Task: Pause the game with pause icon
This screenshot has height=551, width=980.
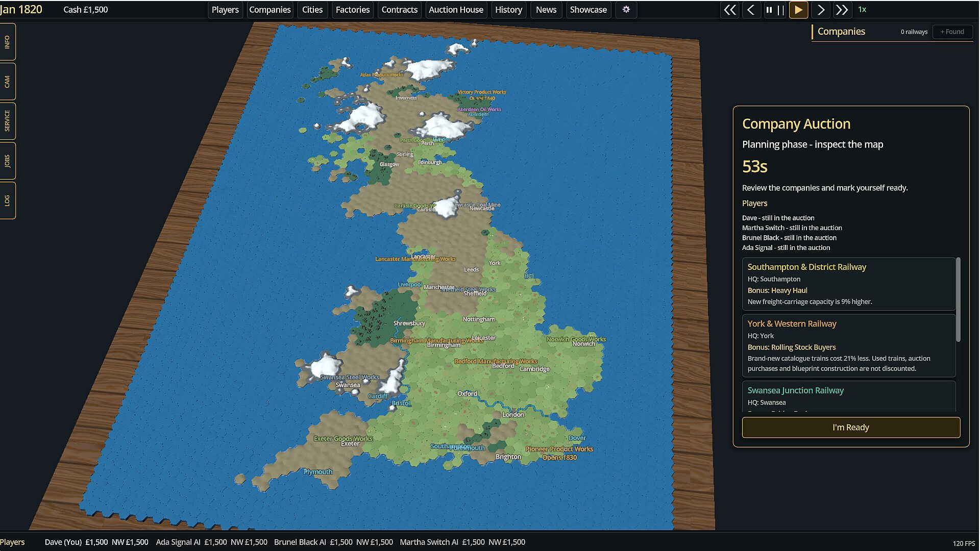Action: pyautogui.click(x=769, y=10)
